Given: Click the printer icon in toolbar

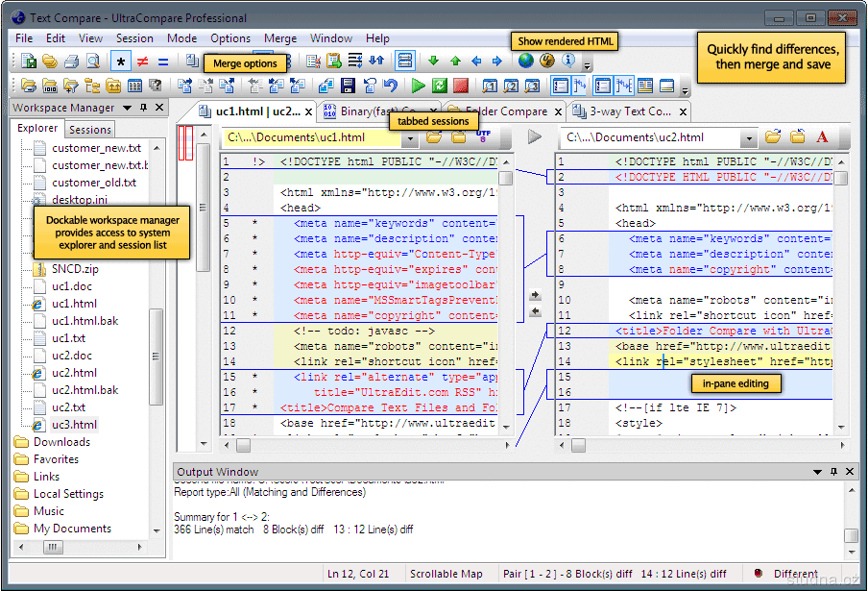Looking at the screenshot, I should [71, 62].
